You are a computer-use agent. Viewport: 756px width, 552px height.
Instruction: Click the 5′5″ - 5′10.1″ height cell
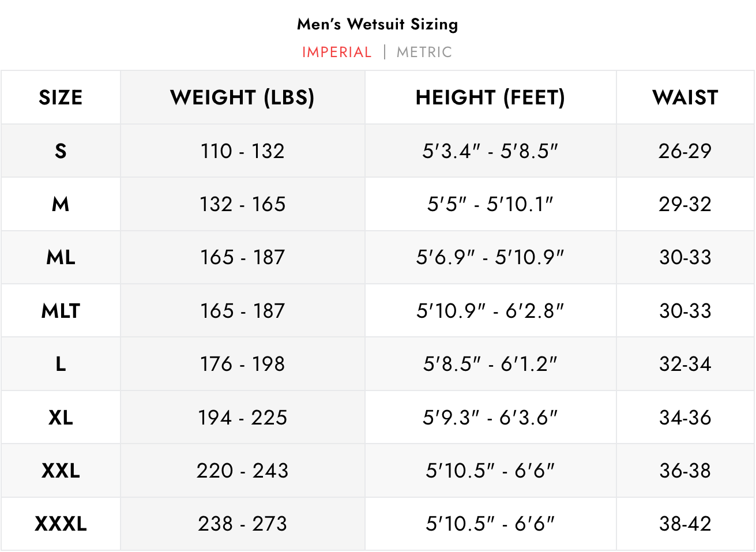pyautogui.click(x=490, y=204)
